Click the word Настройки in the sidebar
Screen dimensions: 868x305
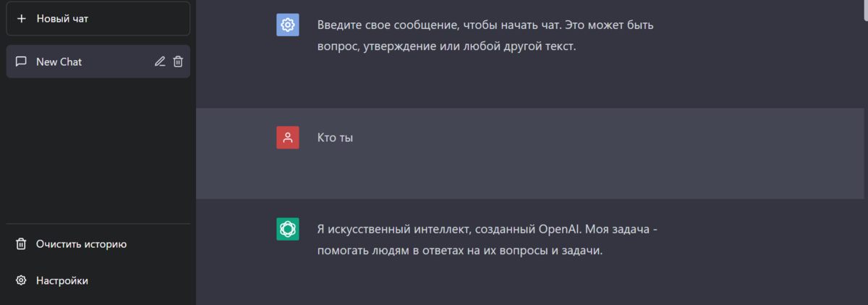click(62, 280)
